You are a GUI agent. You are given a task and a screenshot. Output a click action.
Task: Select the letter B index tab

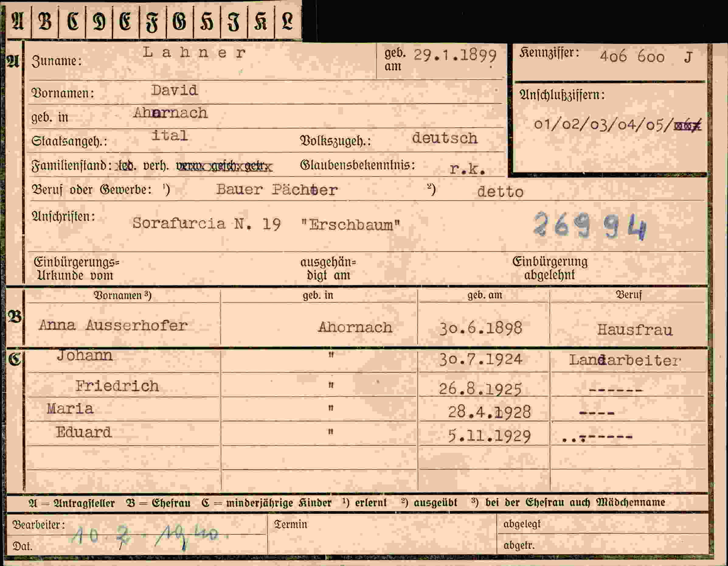pos(45,22)
